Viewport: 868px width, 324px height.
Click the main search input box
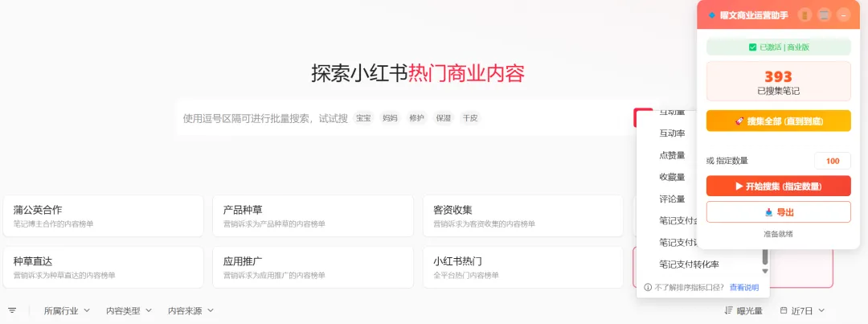coord(404,118)
